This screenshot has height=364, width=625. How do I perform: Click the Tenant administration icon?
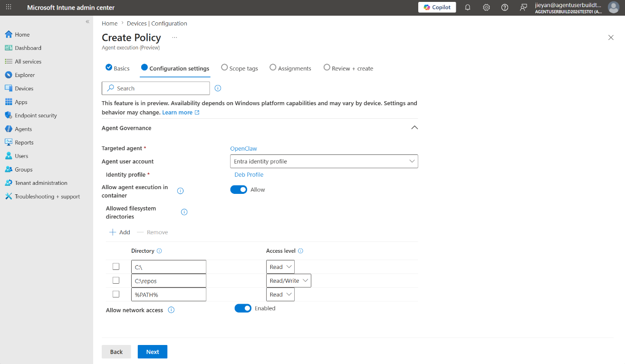pyautogui.click(x=9, y=183)
